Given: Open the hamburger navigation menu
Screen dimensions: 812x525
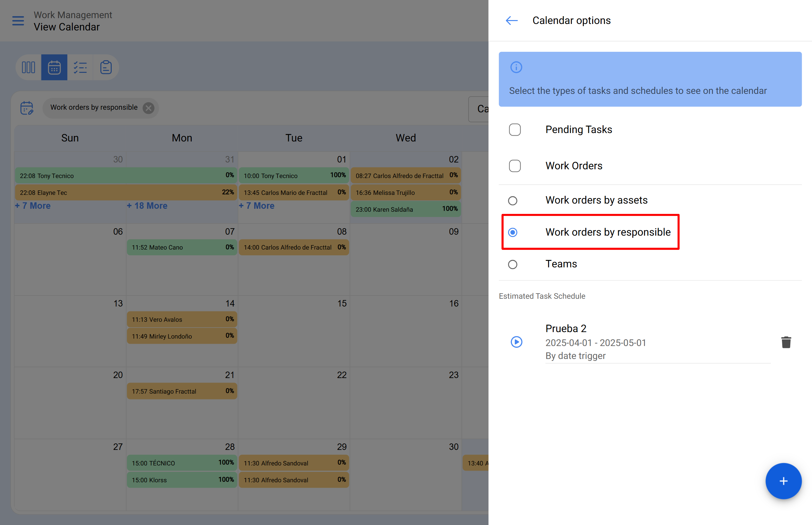Looking at the screenshot, I should pos(18,21).
